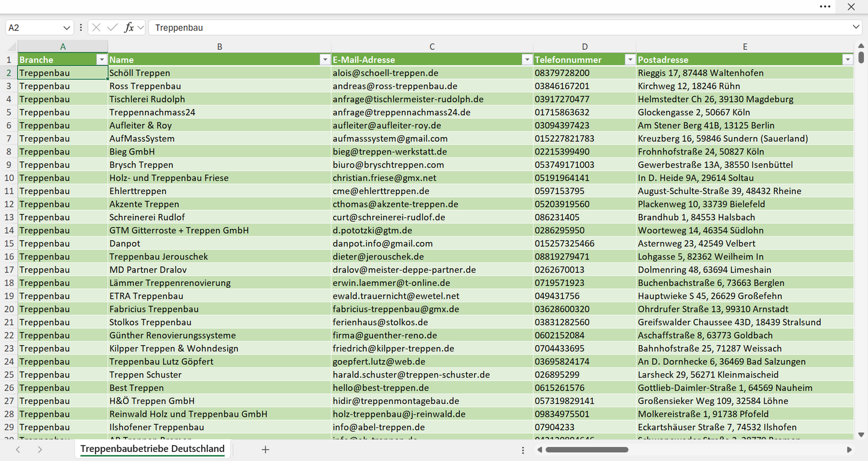Select cell Gewerbestraße 13A, 38550 Isenbüttel
This screenshot has height=461, width=868.
click(x=745, y=165)
